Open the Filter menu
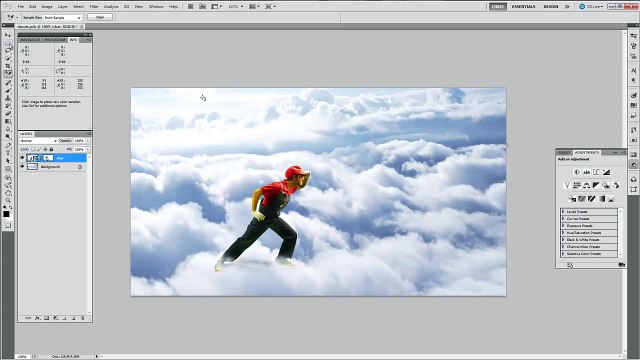640x360 pixels. coord(94,7)
